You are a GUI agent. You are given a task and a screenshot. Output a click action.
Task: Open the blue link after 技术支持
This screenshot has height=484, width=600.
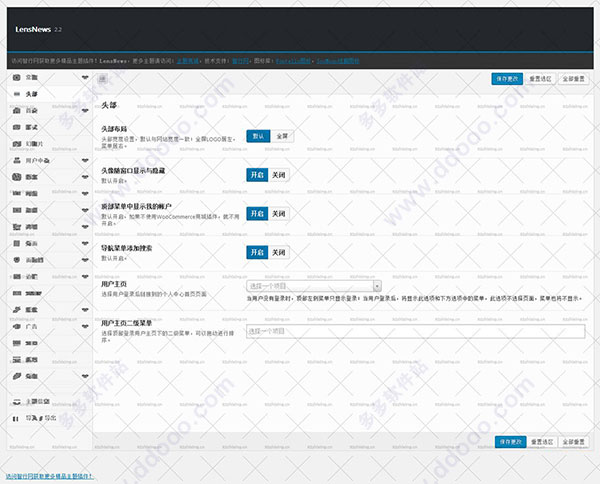point(240,61)
